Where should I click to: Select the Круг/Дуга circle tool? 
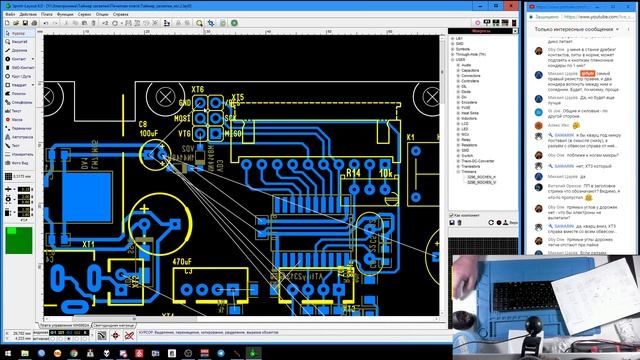coord(19,76)
